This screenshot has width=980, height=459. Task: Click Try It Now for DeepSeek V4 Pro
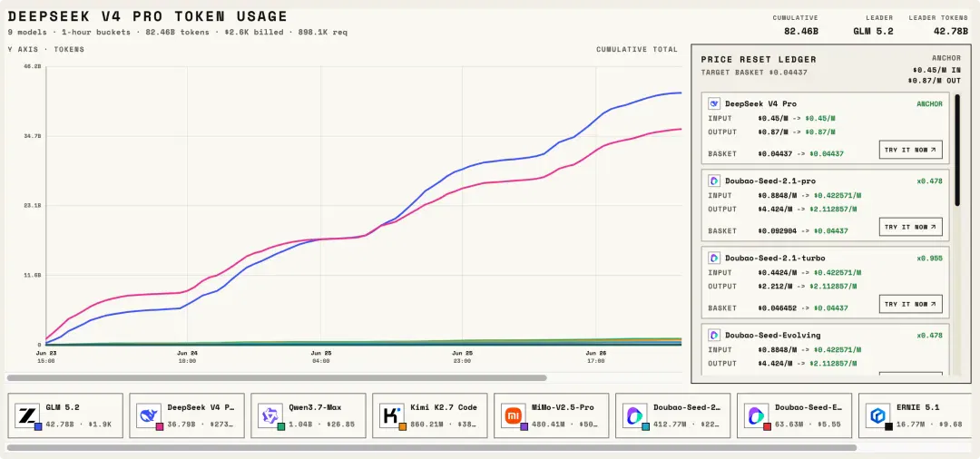click(x=911, y=150)
